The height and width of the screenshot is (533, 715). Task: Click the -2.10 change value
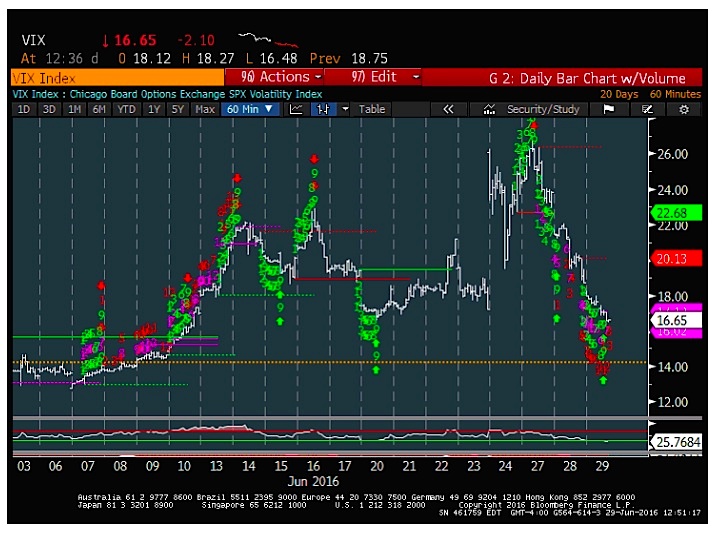point(196,40)
